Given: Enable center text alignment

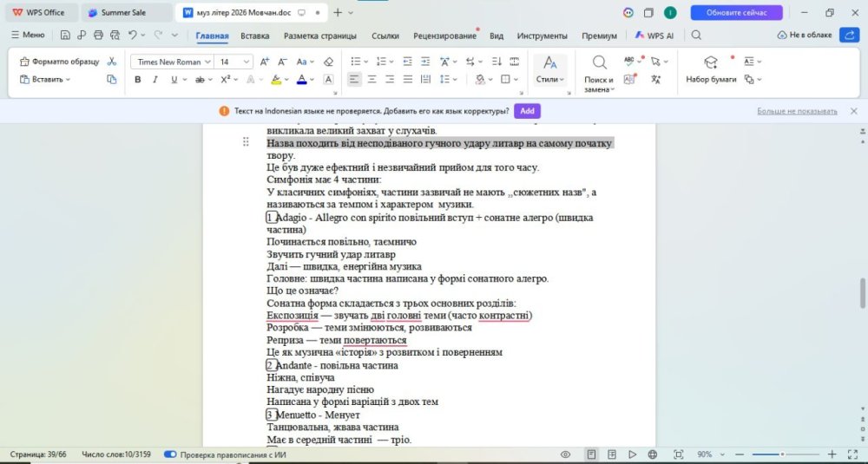Looking at the screenshot, I should click(x=372, y=80).
